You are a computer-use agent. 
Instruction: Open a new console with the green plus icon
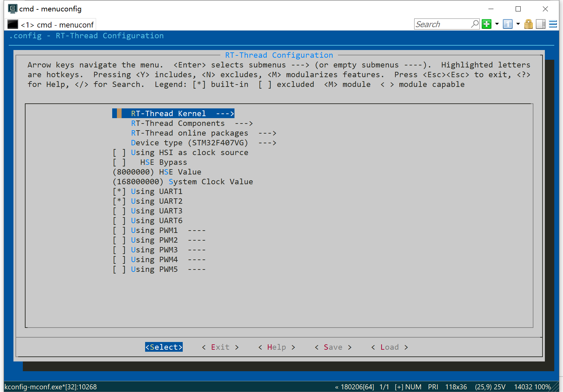(486, 24)
